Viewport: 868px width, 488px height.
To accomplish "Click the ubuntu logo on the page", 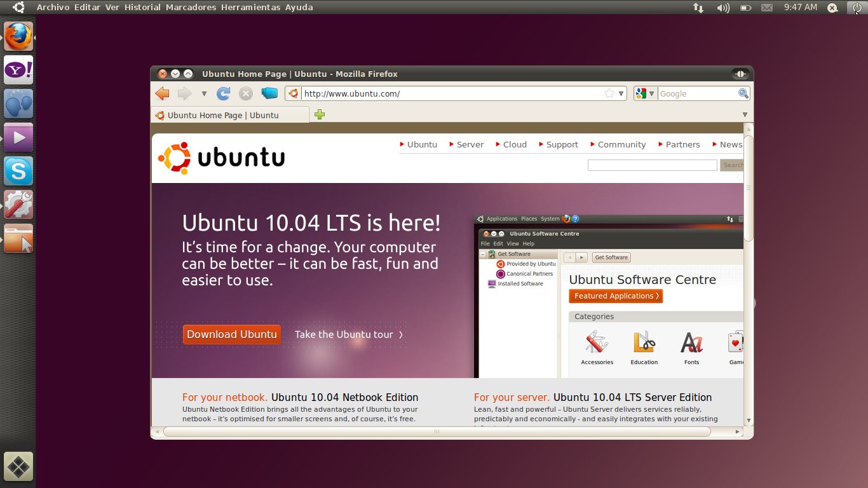I will (221, 158).
